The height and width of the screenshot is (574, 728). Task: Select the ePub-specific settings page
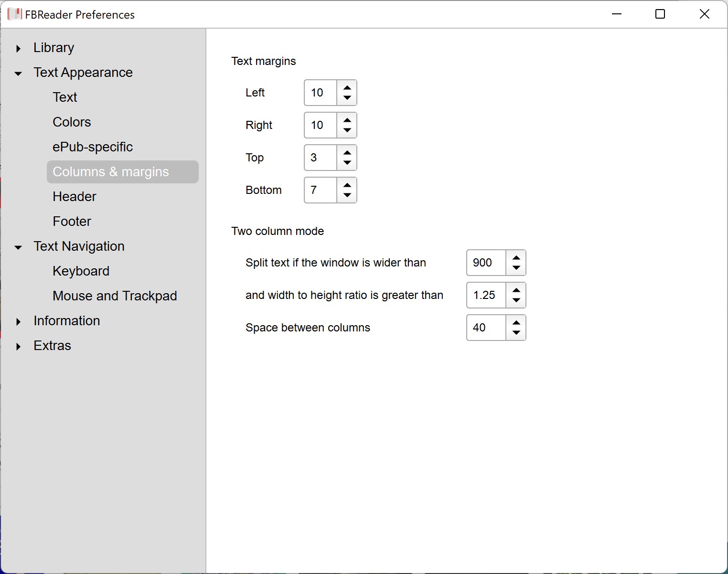(93, 147)
